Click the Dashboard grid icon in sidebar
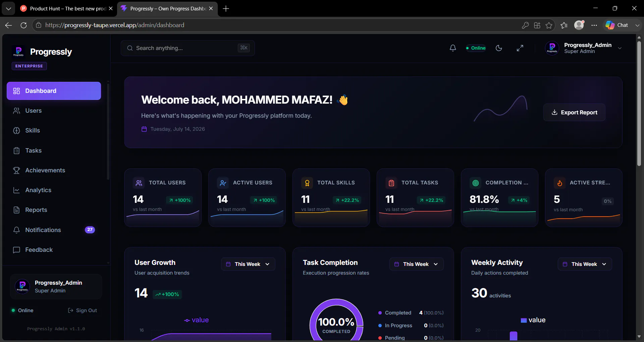644x342 pixels. tap(16, 91)
